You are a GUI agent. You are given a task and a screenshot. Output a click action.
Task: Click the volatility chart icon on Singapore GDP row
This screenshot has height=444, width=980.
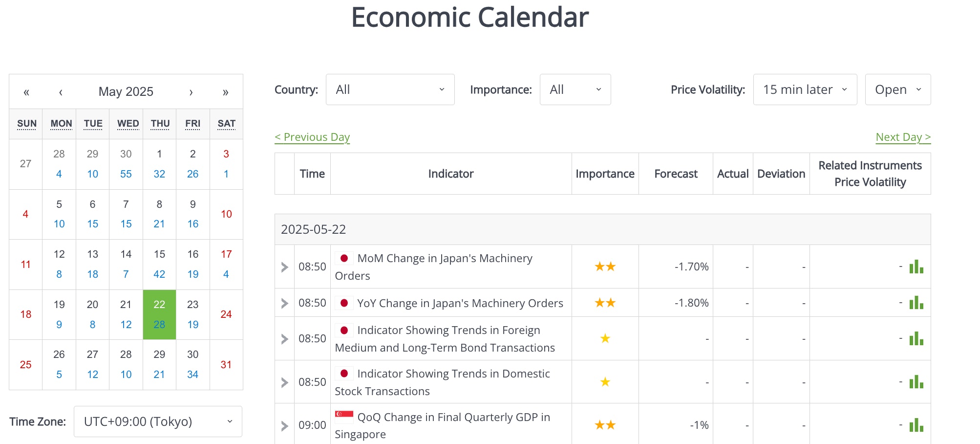coord(916,425)
